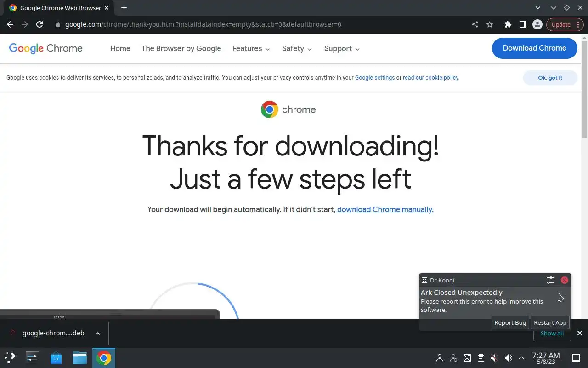Expand the Features dropdown menu
The height and width of the screenshot is (368, 588).
pyautogui.click(x=251, y=48)
